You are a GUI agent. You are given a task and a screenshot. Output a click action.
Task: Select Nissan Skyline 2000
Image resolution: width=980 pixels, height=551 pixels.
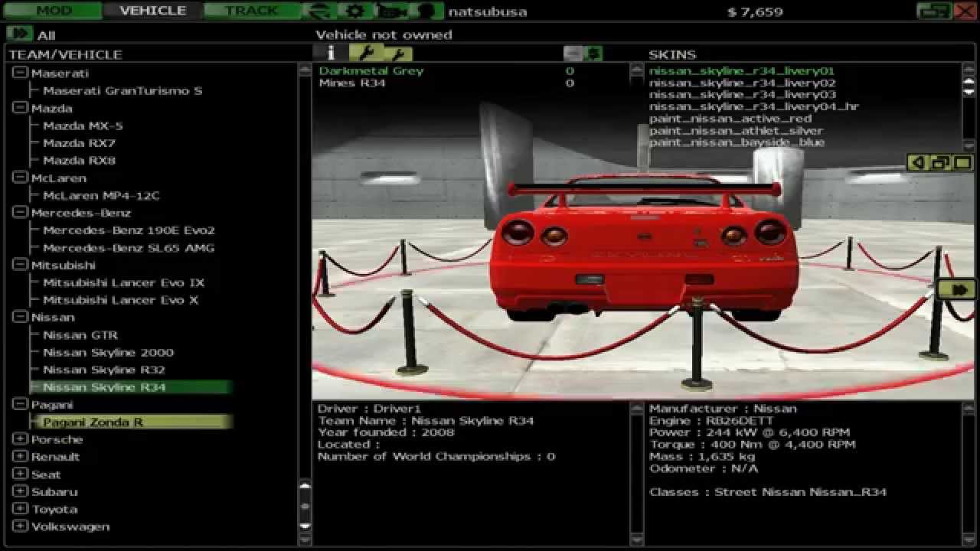(108, 352)
